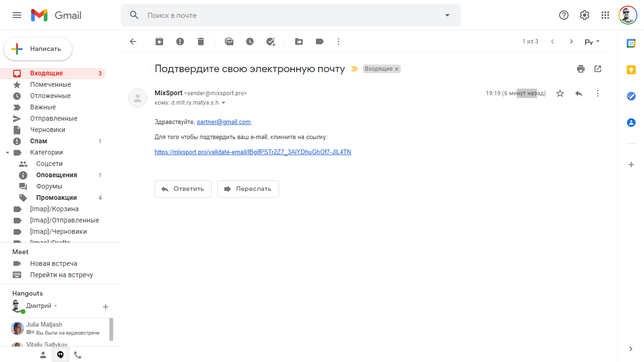
Task: Expand recipient details next to d.mit.ry.matya.s.h
Action: click(223, 103)
